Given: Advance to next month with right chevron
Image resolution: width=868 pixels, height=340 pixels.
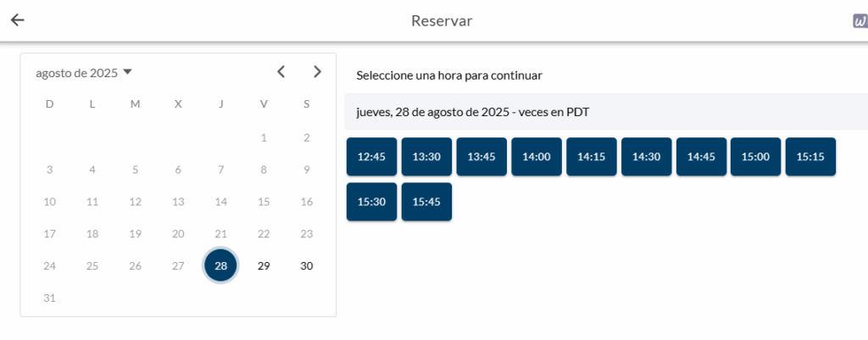Looking at the screenshot, I should coord(317,71).
